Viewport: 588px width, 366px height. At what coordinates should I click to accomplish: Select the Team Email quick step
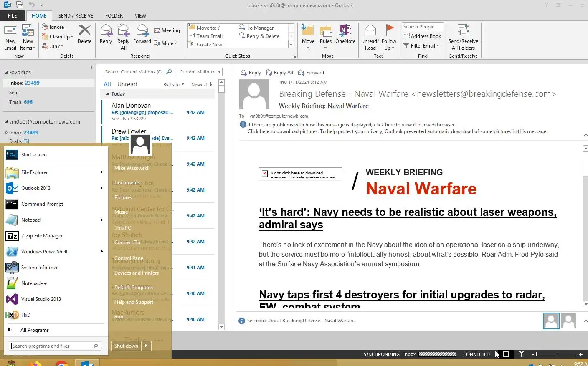[206, 36]
